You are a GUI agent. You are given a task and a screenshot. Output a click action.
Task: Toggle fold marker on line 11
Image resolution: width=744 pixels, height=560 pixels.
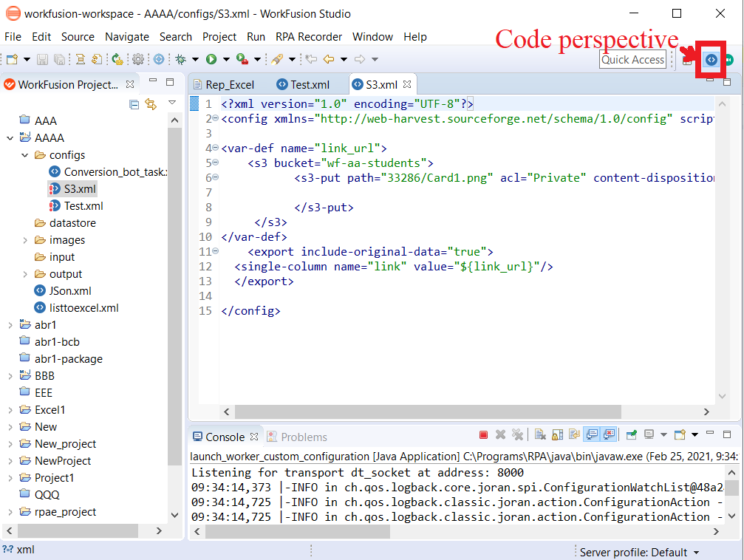[x=215, y=251]
